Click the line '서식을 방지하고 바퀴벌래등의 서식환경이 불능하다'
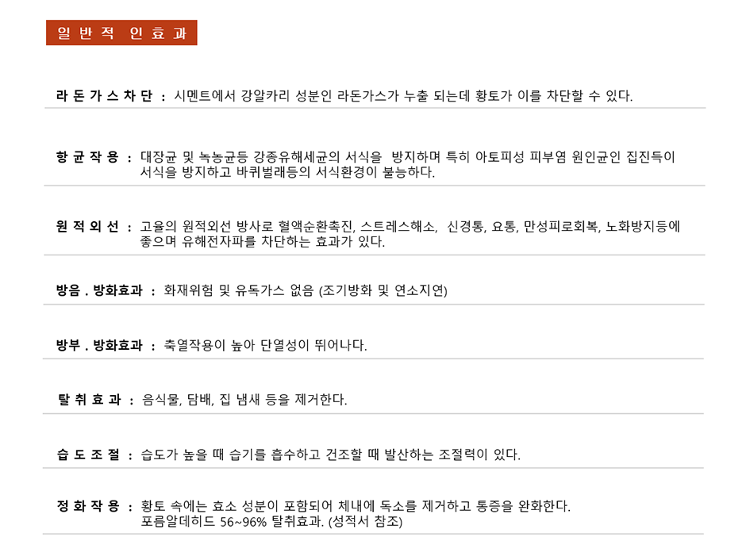Image resolution: width=750 pixels, height=560 pixels. [287, 171]
